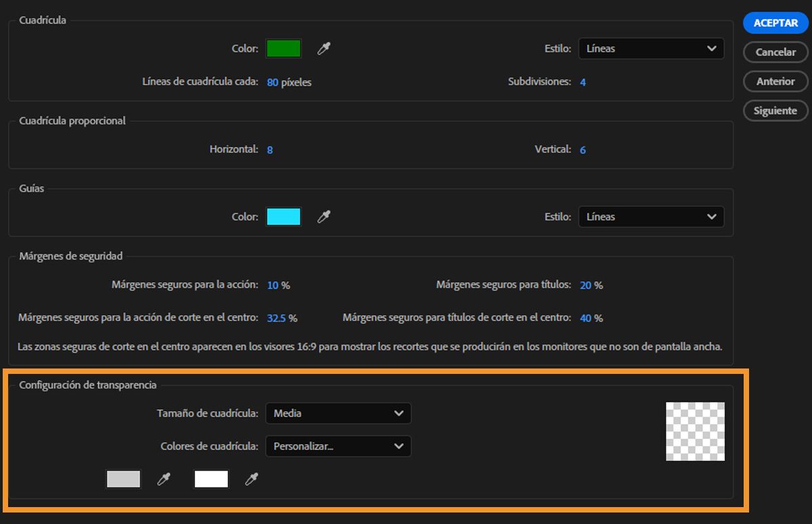Select the eyedropper next to grid Color
This screenshot has height=524, width=812.
323,48
